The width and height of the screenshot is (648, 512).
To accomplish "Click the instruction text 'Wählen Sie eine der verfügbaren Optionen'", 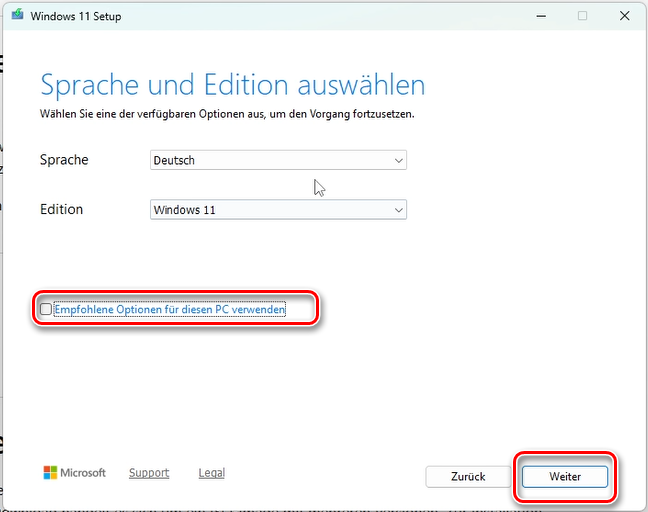I will point(143,114).
